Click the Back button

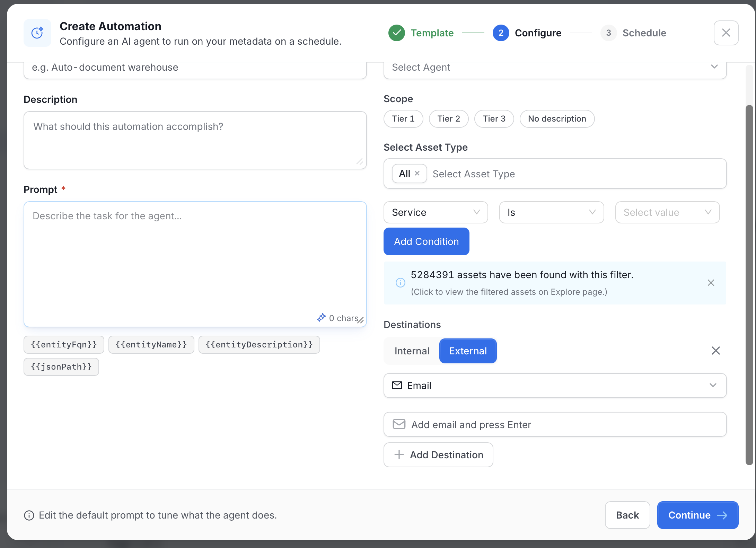627,515
